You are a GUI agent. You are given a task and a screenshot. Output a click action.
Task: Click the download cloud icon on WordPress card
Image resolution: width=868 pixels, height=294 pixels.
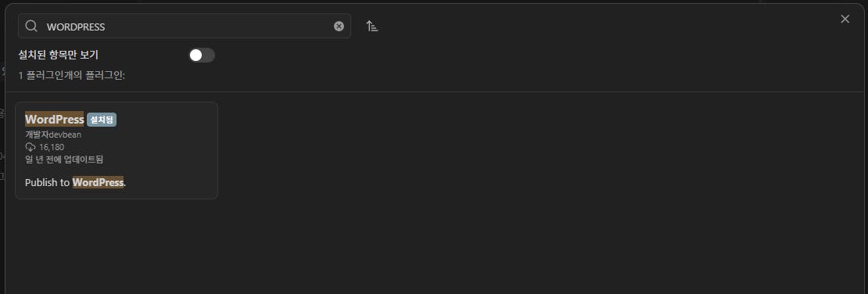30,147
